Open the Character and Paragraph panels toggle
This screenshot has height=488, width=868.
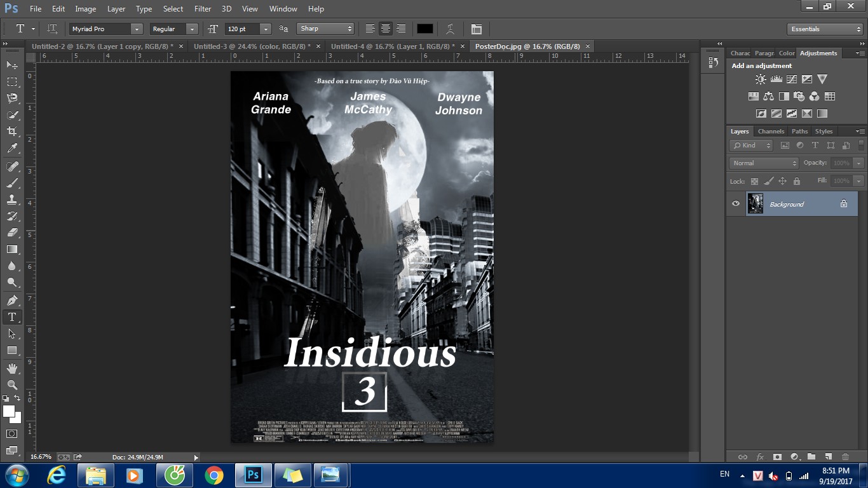476,29
